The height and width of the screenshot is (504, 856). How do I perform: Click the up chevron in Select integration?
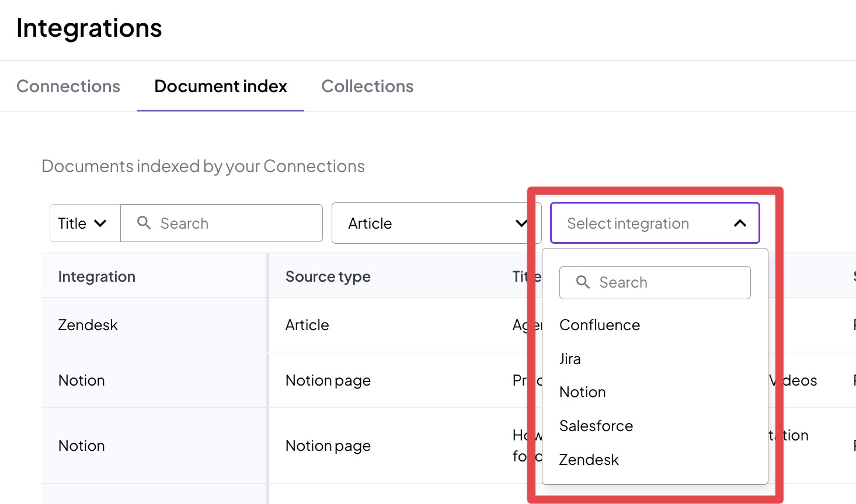click(740, 223)
